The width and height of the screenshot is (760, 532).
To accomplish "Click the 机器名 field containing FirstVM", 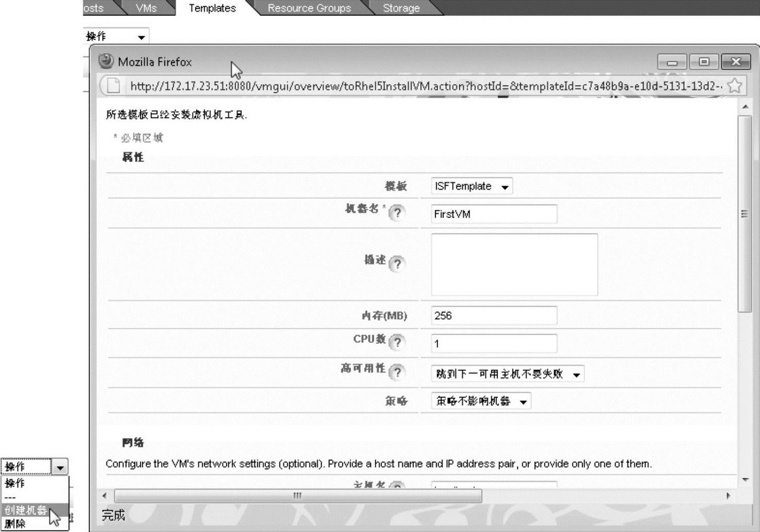I will coord(494,214).
